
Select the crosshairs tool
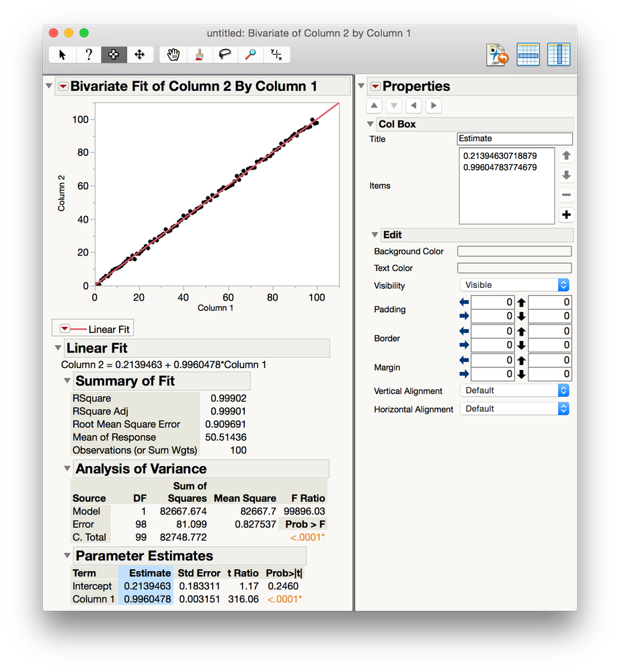click(x=276, y=55)
